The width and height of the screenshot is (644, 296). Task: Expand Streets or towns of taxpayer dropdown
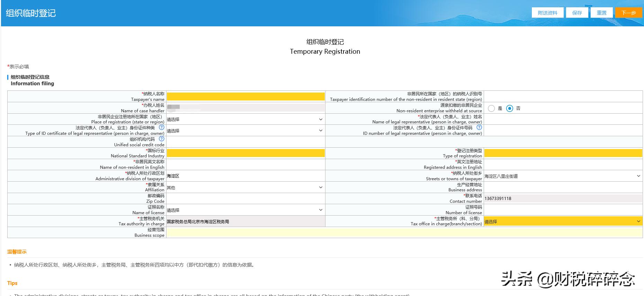(x=563, y=176)
